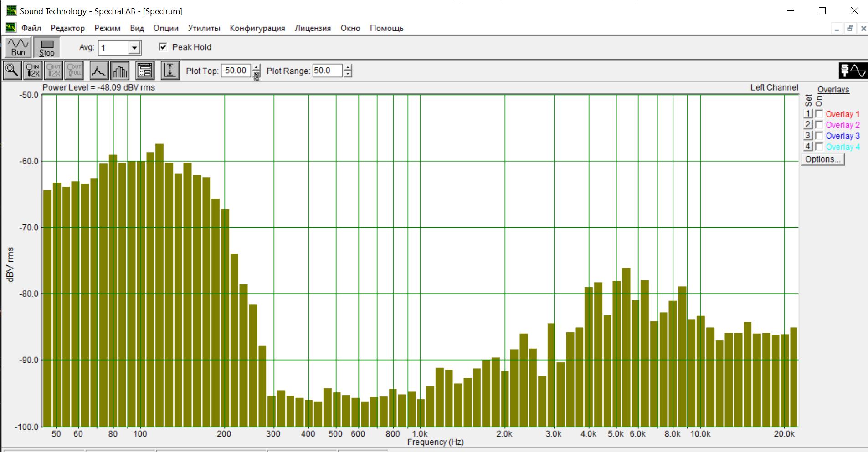Open the Утилиты menu

pyautogui.click(x=204, y=28)
